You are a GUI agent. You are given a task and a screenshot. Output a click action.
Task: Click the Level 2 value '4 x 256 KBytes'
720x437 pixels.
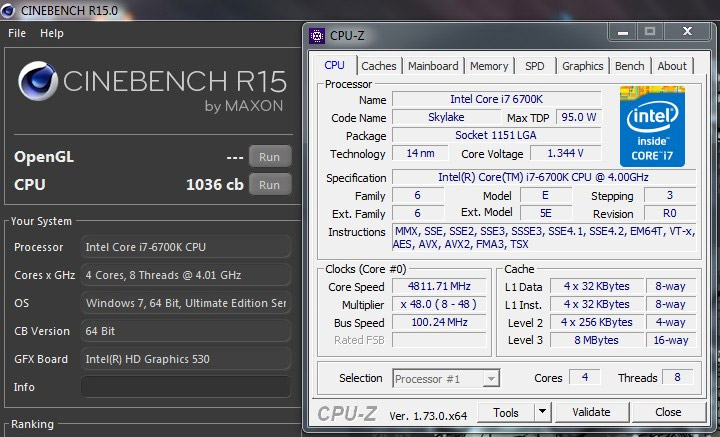coord(596,322)
